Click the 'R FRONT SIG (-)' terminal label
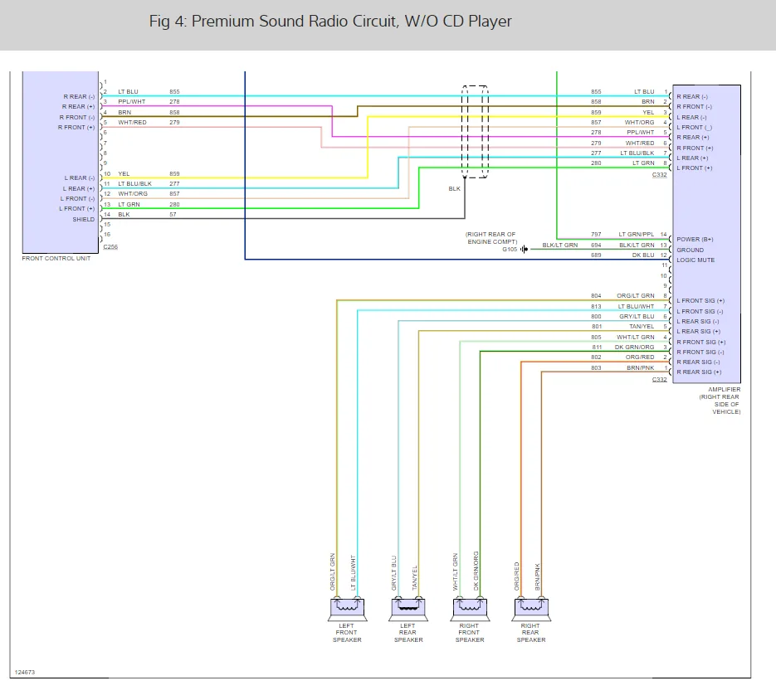 coord(700,352)
